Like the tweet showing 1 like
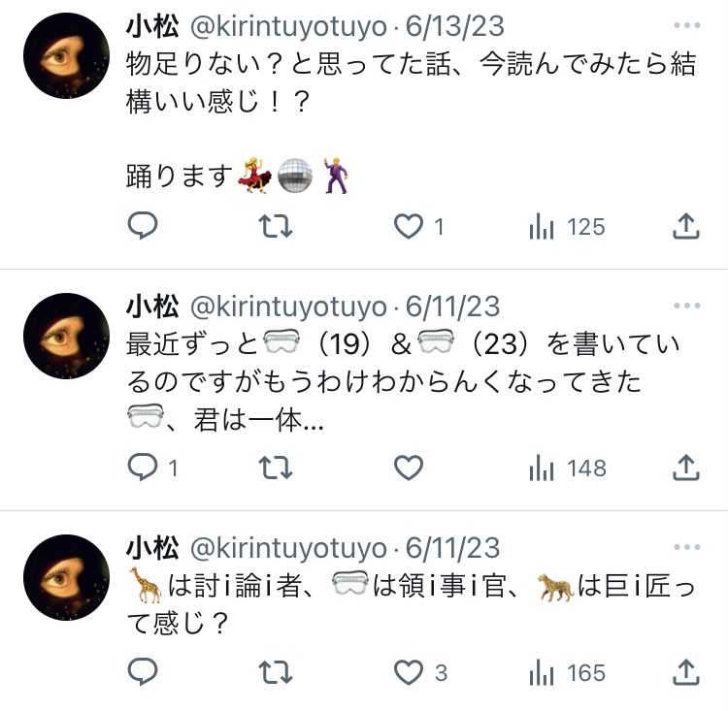Image resolution: width=728 pixels, height=711 pixels. point(409,226)
